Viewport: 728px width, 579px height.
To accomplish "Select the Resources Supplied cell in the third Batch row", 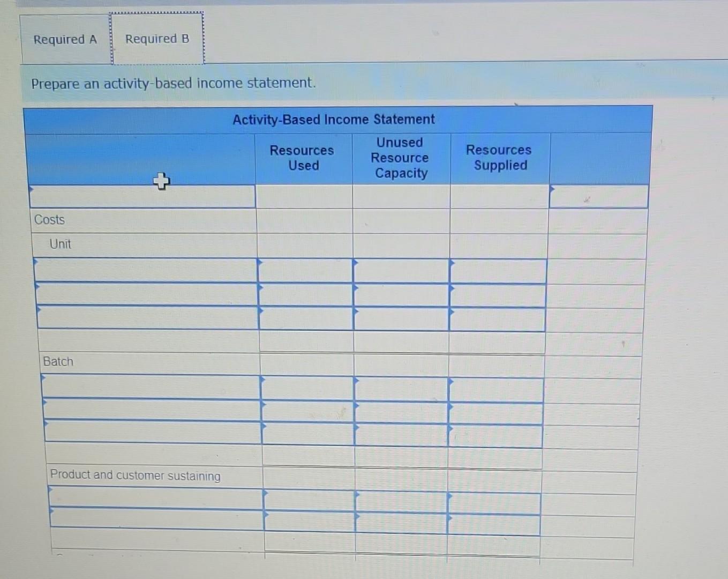I will point(496,433).
